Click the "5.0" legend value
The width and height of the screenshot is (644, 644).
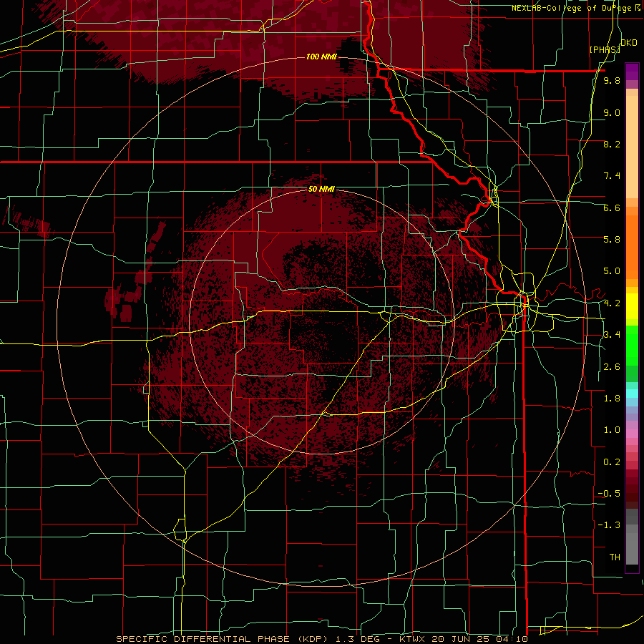(612, 271)
